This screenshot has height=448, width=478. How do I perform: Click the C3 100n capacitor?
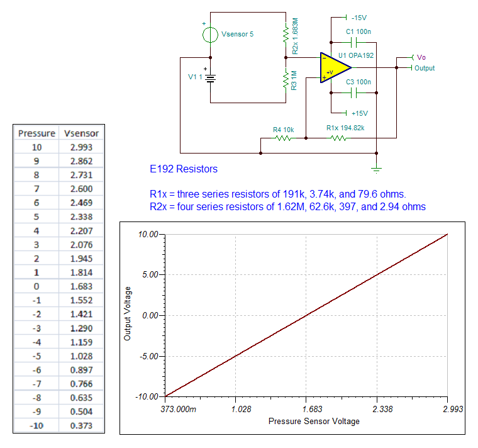pyautogui.click(x=353, y=92)
